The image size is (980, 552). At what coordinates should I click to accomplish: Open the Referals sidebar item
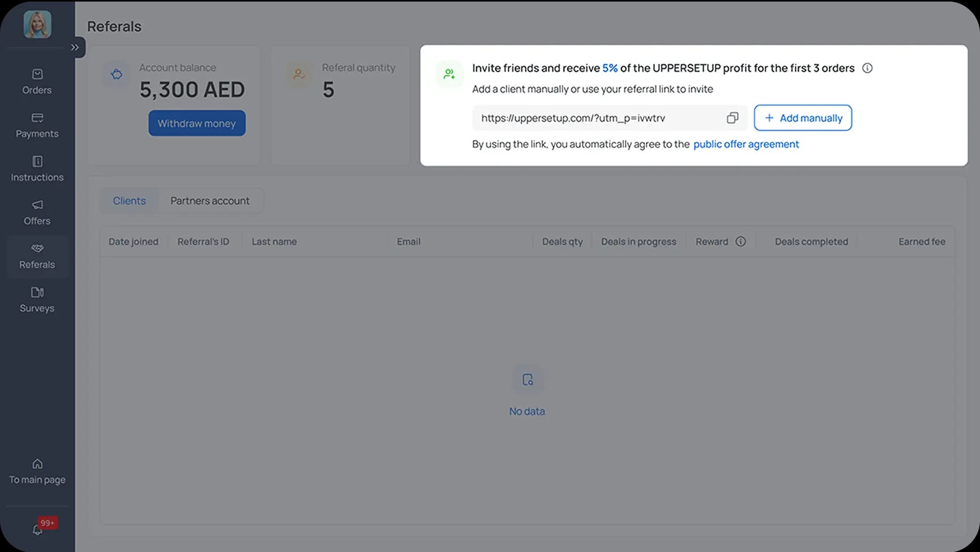click(x=37, y=256)
